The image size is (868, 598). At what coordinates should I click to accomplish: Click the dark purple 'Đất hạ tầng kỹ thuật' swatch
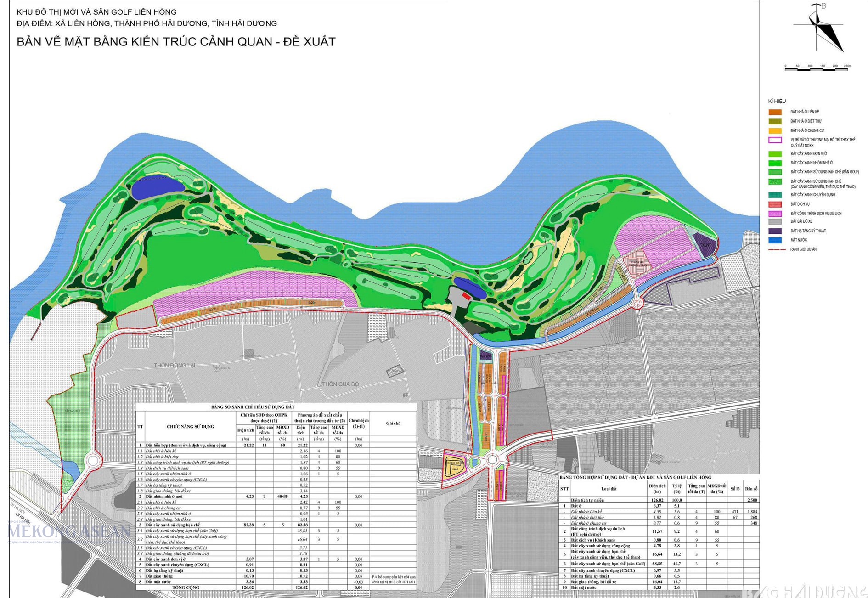775,231
